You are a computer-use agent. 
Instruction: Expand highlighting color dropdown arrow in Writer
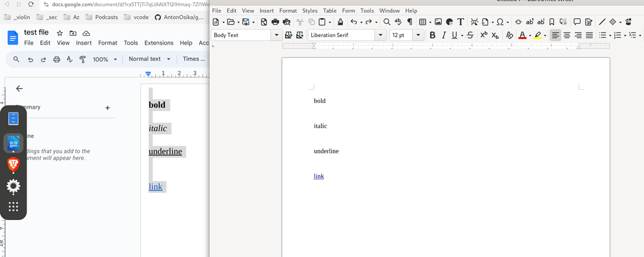(x=545, y=35)
